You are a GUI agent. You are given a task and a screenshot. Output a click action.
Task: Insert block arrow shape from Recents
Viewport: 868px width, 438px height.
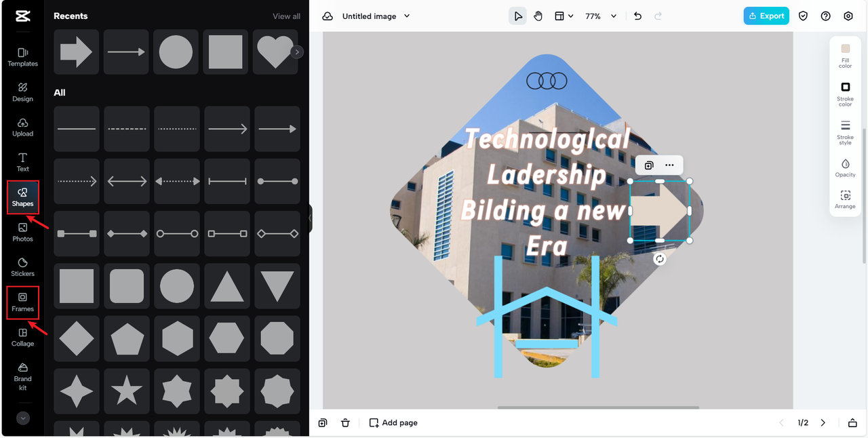(76, 52)
